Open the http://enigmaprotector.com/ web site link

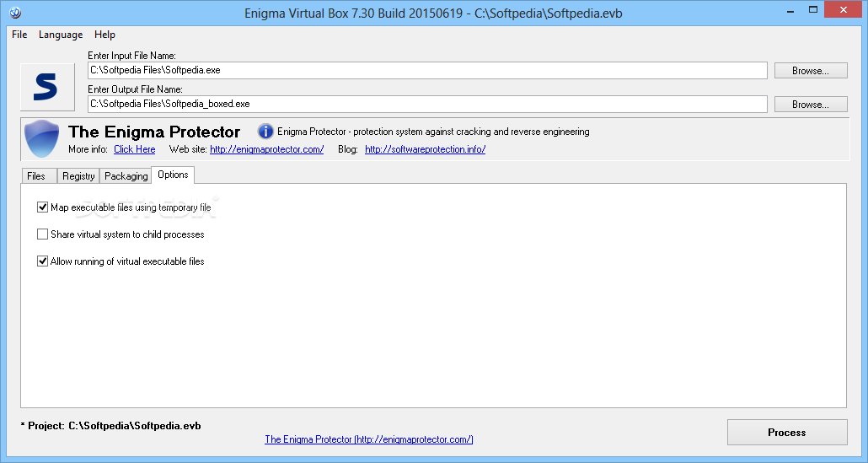pos(267,149)
